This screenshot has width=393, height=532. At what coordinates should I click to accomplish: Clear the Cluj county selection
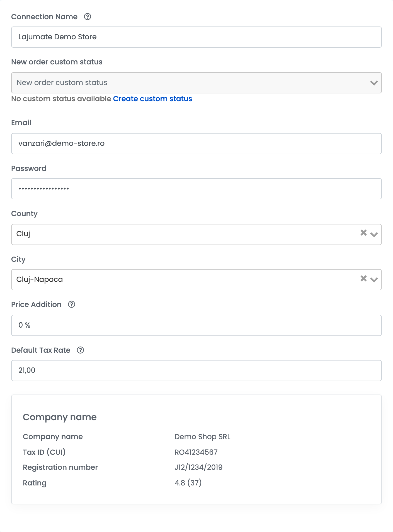click(x=363, y=233)
